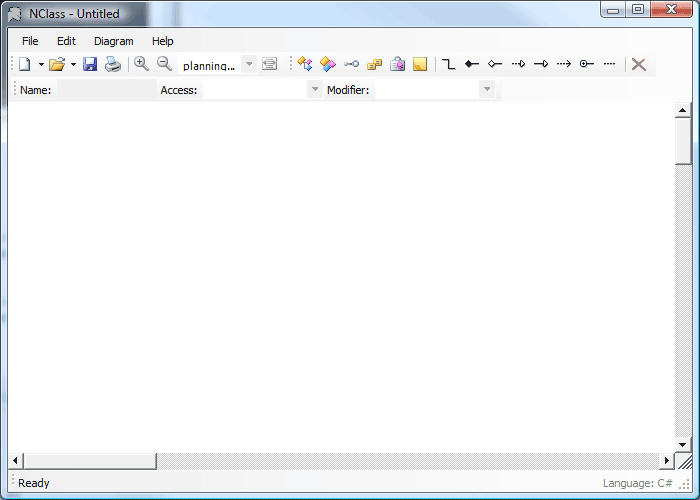Select the nesting circle-plus relationship tool
This screenshot has height=500, width=700.
click(587, 64)
